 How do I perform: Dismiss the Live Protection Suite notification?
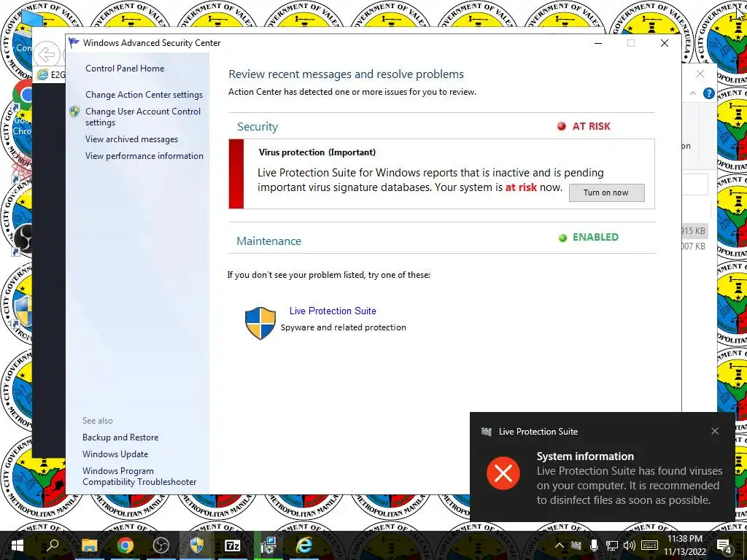715,431
